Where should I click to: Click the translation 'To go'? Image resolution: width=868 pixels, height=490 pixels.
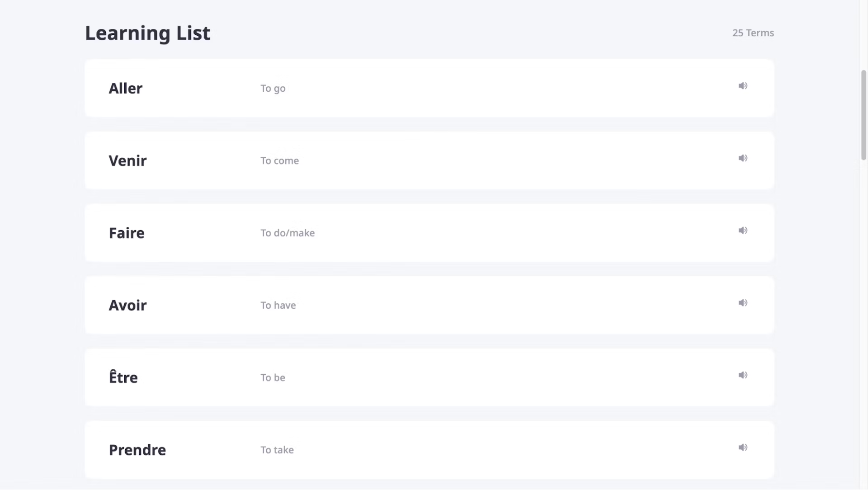pos(273,89)
